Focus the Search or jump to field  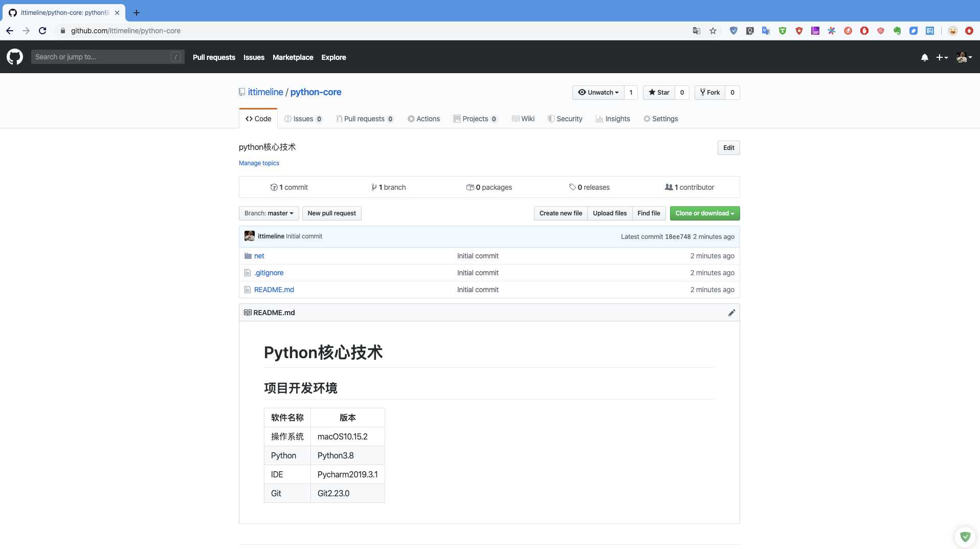tap(107, 57)
